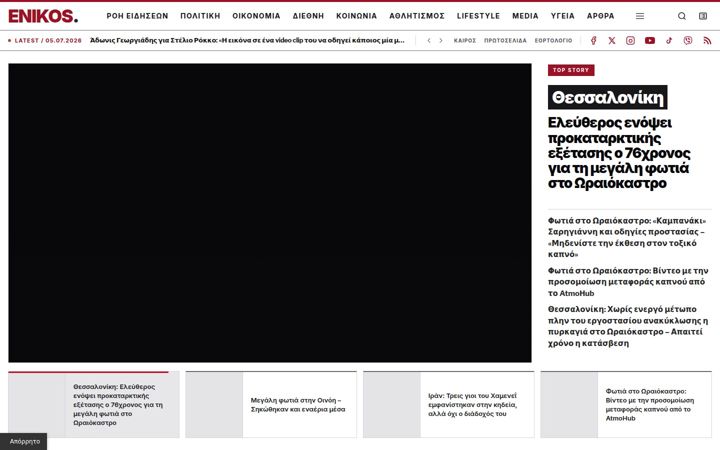The width and height of the screenshot is (720, 450).
Task: Open ΚΑΙΡΟΣ weather link
Action: [x=465, y=40]
